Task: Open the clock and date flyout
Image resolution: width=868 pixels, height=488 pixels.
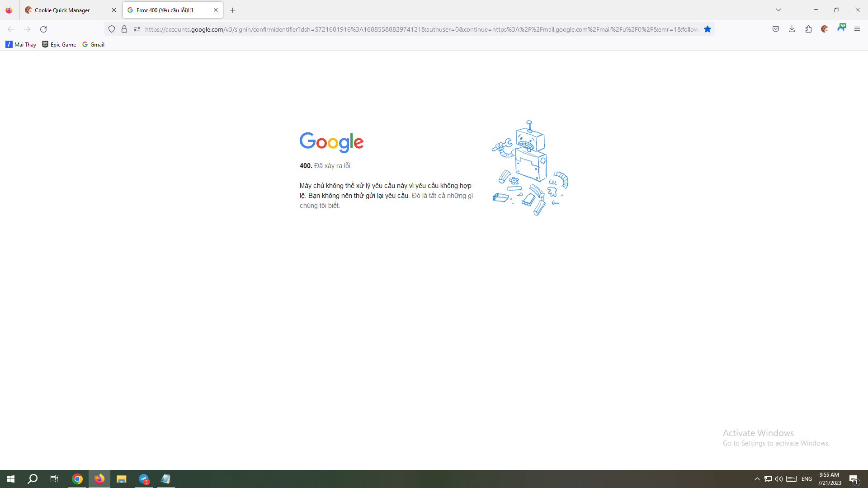Action: (829, 479)
